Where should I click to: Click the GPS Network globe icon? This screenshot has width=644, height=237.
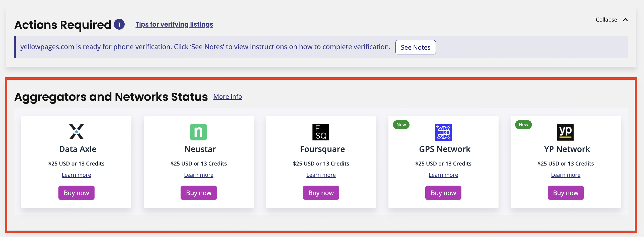(443, 132)
